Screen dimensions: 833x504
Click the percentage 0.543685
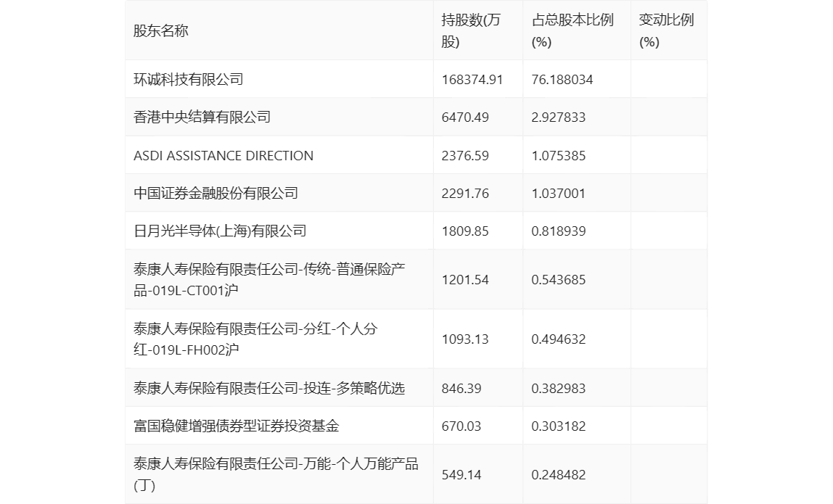point(558,280)
